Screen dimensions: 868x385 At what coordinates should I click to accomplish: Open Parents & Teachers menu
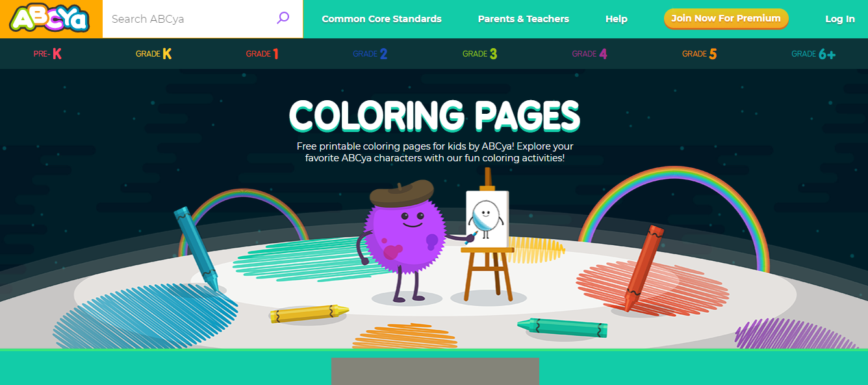(x=523, y=19)
